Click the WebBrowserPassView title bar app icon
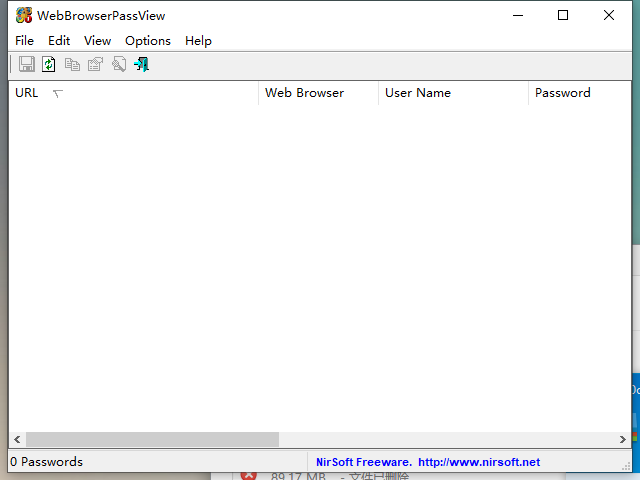Screen dimensions: 640x480 pos(24,15)
